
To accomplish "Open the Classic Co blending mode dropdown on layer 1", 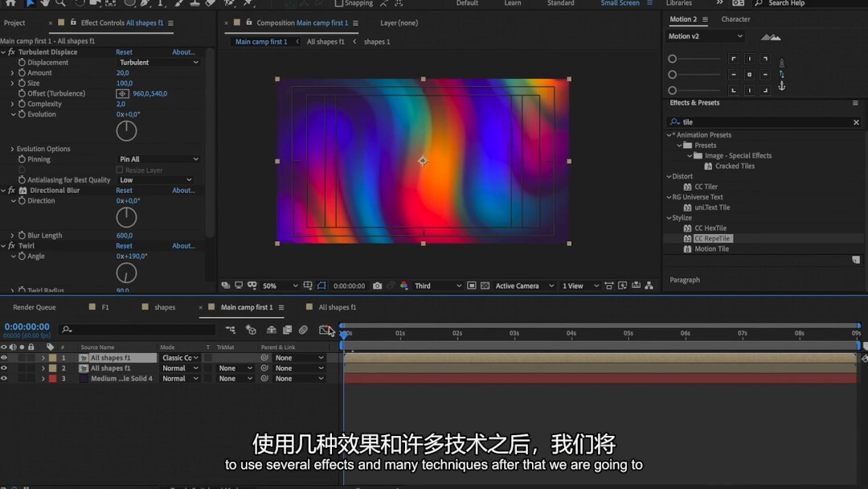I will tap(180, 358).
